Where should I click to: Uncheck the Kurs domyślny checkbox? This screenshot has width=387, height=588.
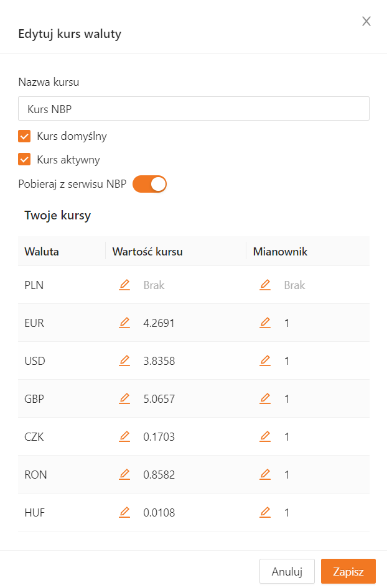[25, 136]
